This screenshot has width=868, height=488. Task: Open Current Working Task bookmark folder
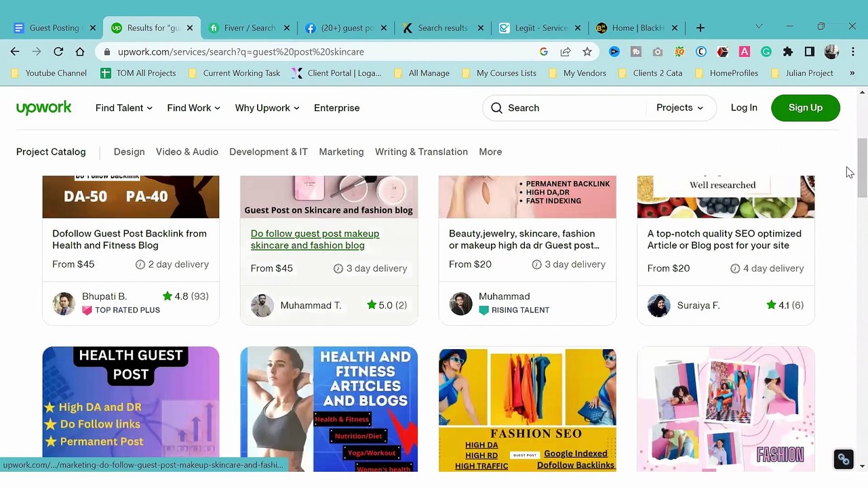[x=234, y=73]
